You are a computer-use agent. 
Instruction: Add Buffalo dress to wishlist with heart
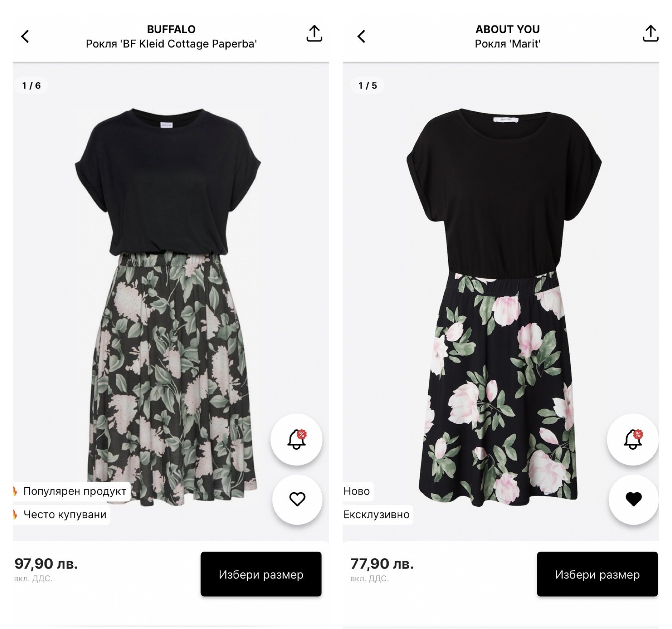click(297, 499)
